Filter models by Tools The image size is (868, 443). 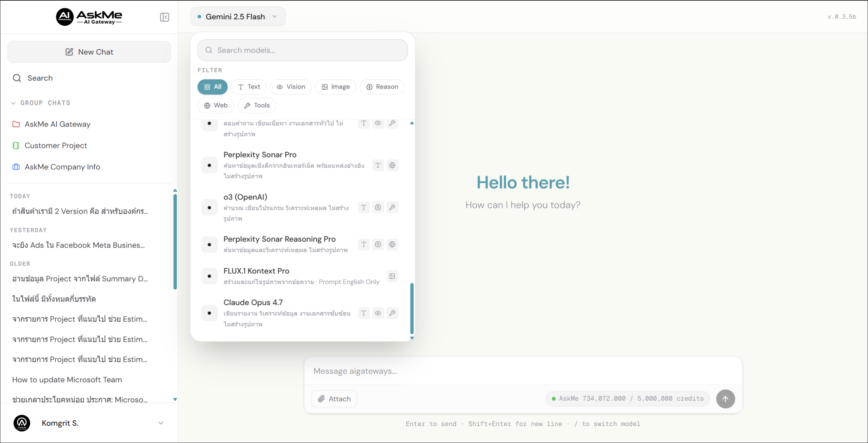pos(257,105)
